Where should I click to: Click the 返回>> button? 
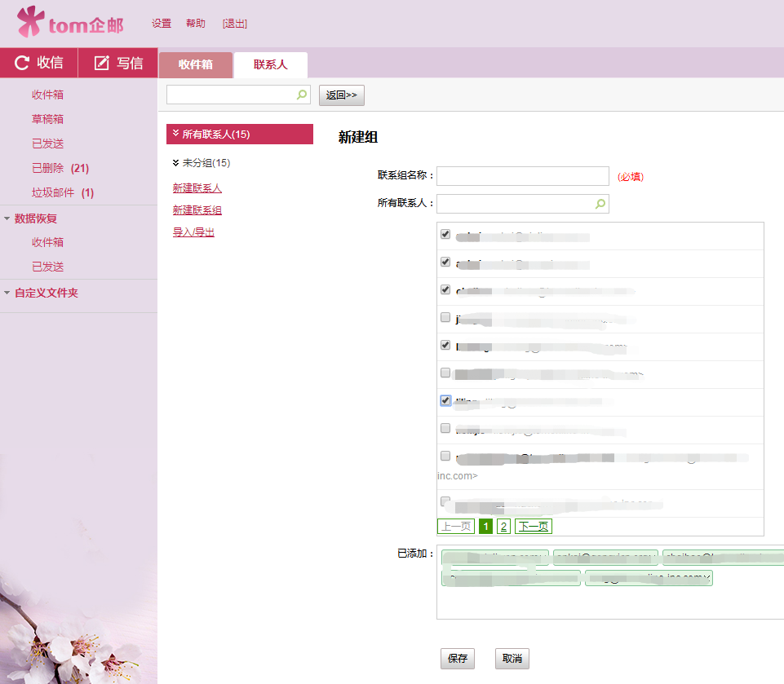[342, 95]
